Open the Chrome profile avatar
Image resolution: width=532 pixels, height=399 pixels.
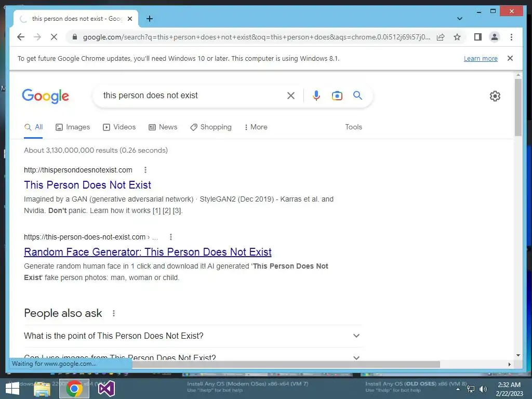(x=495, y=37)
